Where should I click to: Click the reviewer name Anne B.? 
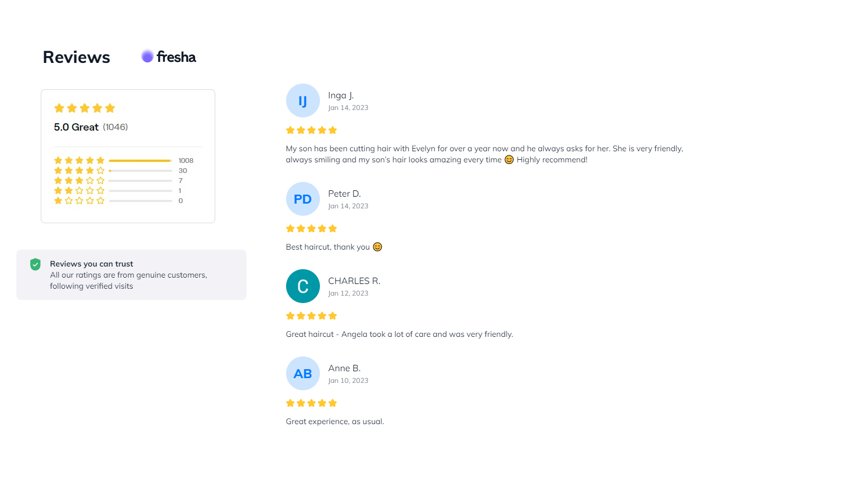(344, 368)
